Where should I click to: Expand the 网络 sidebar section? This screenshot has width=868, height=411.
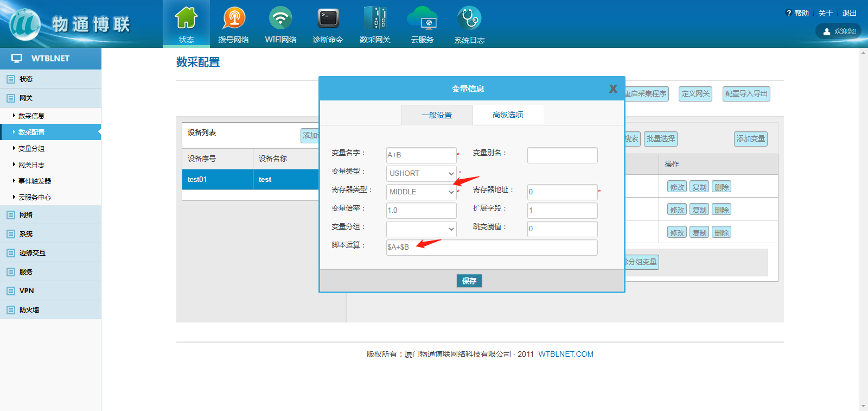point(50,214)
